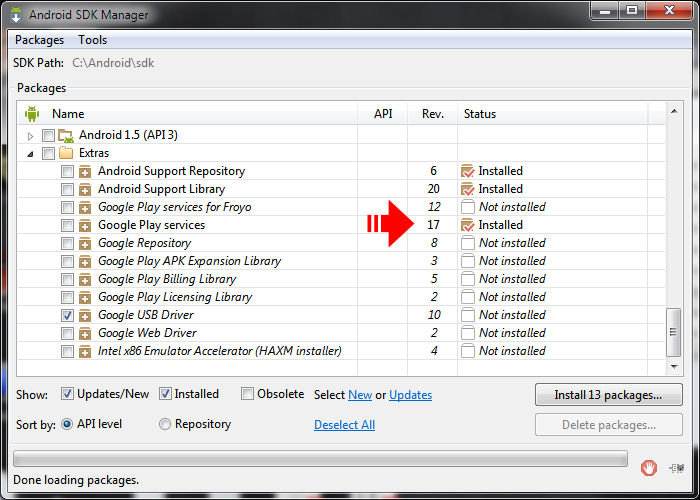Image resolution: width=700 pixels, height=500 pixels.
Task: Check the Intel x86 Emulator Accelerator checkbox
Action: tap(67, 351)
